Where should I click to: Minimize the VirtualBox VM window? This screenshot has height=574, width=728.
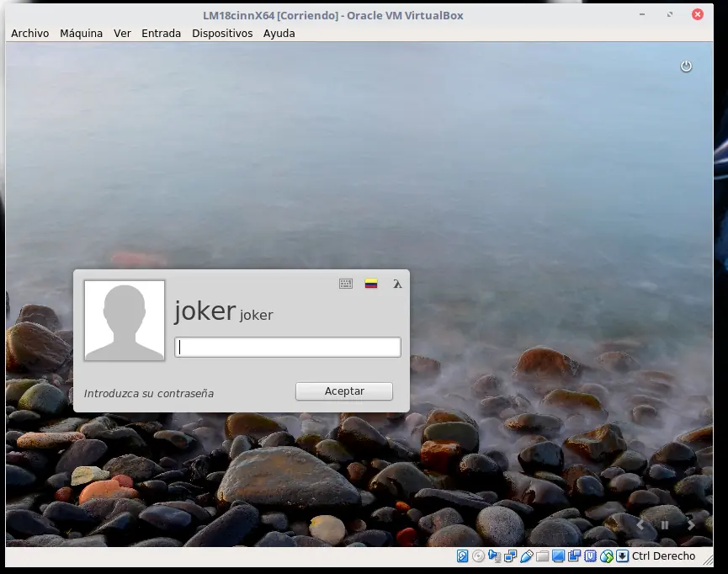pyautogui.click(x=642, y=14)
